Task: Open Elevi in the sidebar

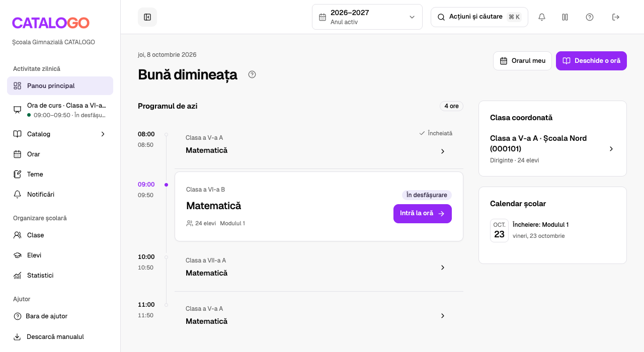Action: pos(60,255)
